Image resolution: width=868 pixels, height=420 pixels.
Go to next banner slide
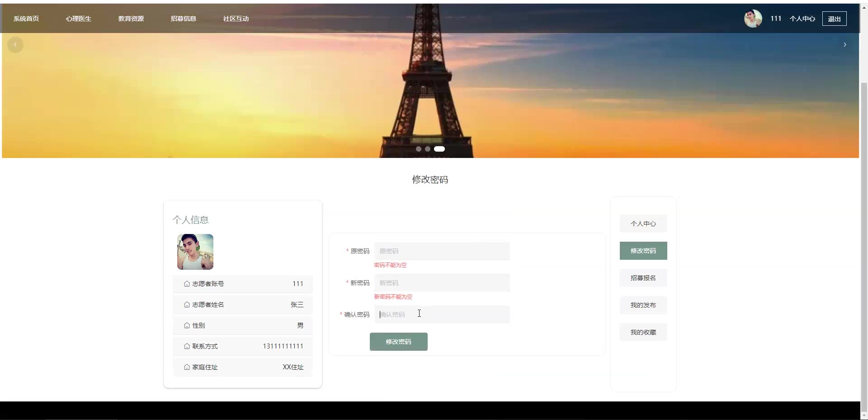(844, 44)
